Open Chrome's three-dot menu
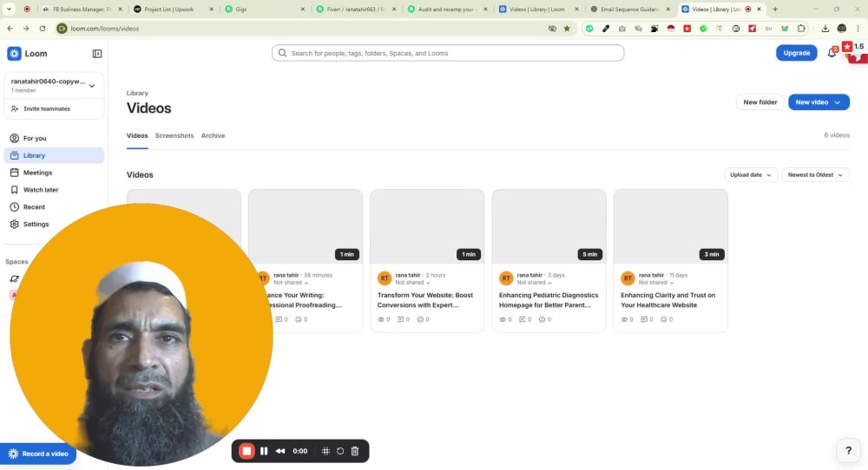This screenshot has height=470, width=868. [x=858, y=29]
